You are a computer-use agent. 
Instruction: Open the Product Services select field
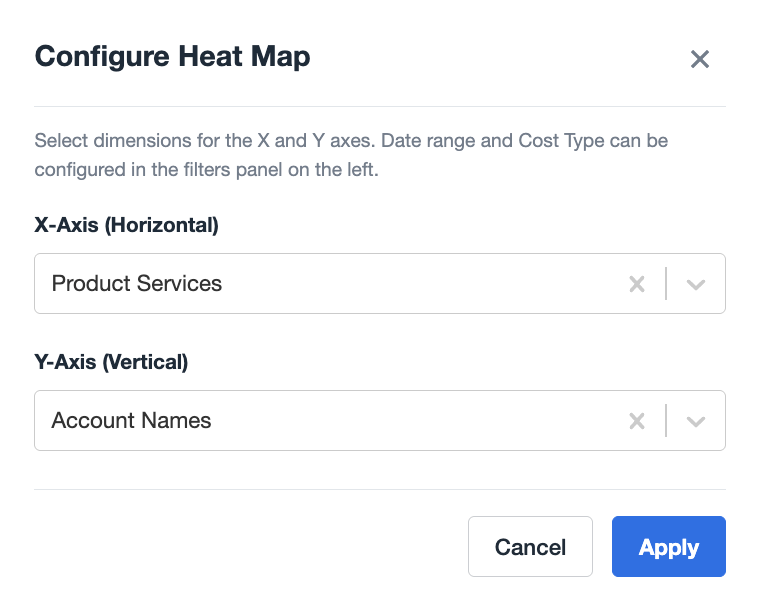click(330, 284)
